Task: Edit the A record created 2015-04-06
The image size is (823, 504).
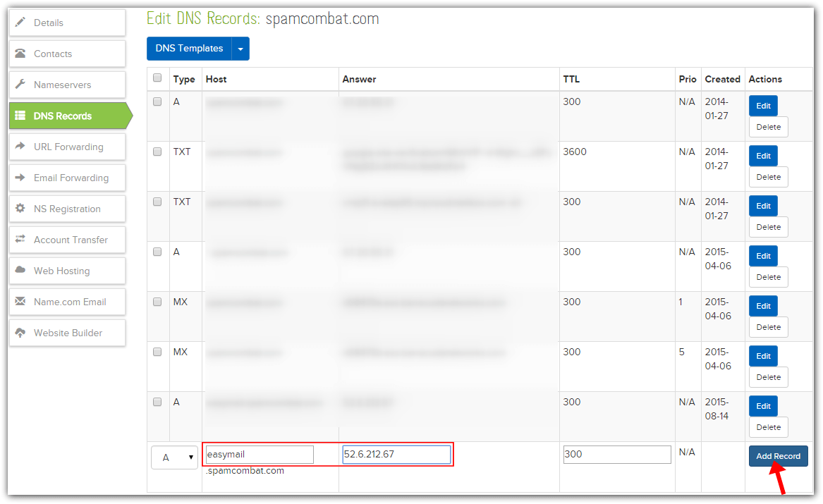Action: tap(763, 256)
